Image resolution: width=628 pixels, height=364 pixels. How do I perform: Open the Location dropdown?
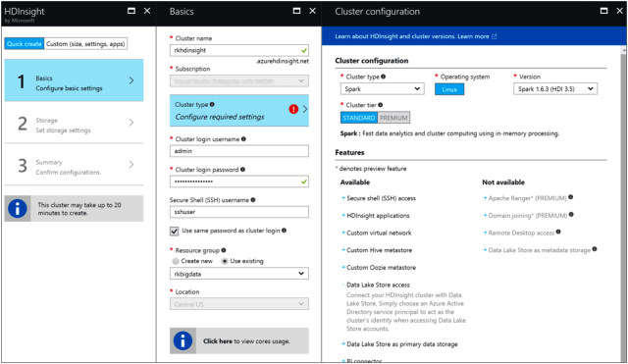[x=239, y=304]
